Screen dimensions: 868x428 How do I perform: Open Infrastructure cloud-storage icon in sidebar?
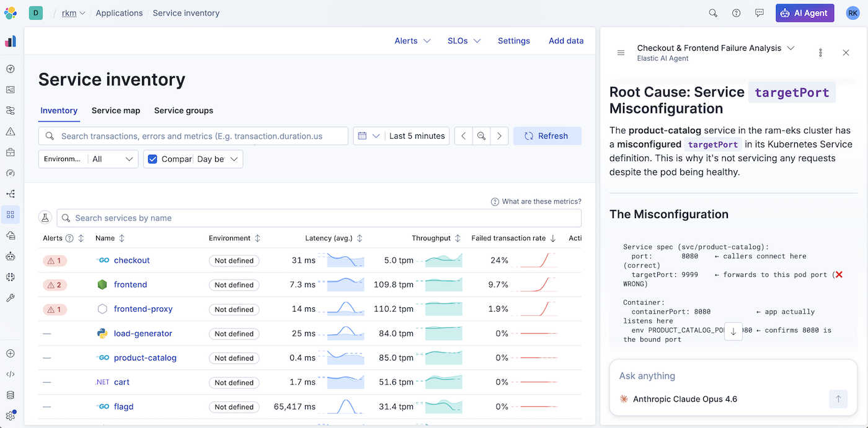click(x=11, y=235)
